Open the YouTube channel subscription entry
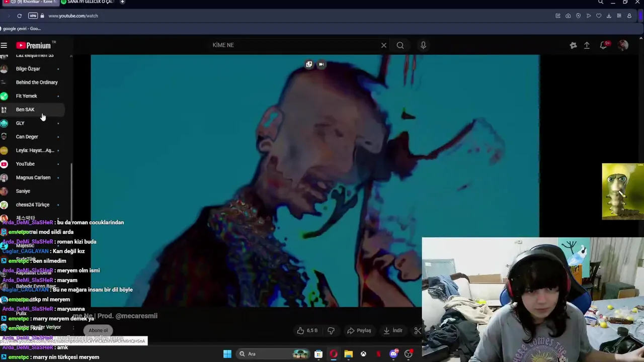644x362 pixels. [x=32, y=164]
